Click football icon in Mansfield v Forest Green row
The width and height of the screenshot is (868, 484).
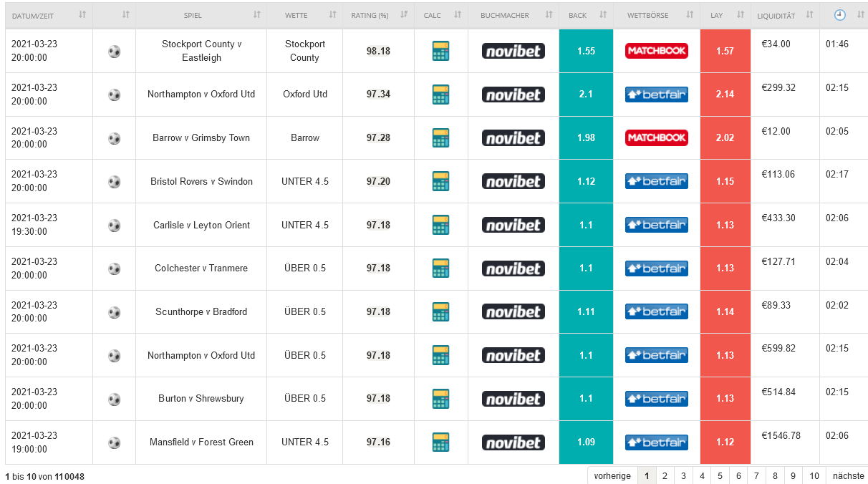114,442
